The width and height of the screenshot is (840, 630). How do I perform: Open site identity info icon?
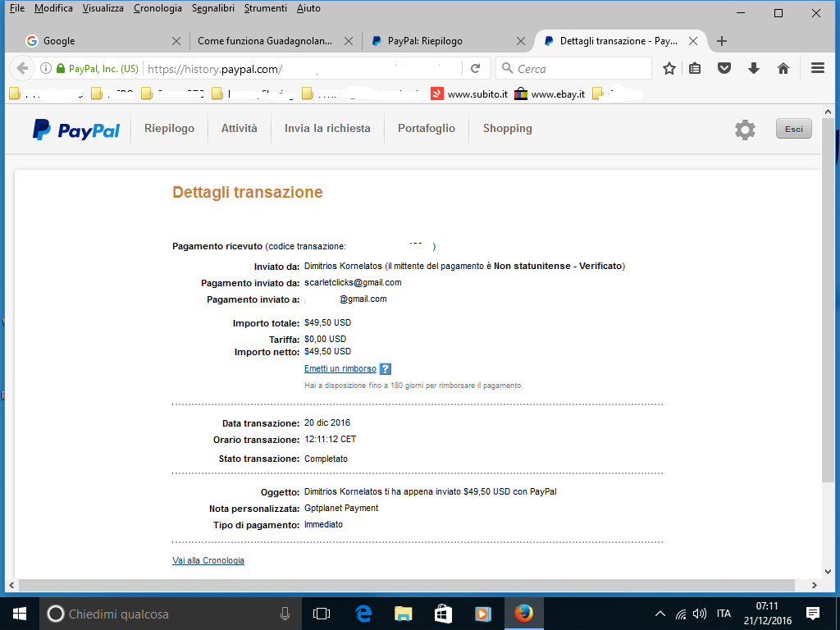(46, 69)
